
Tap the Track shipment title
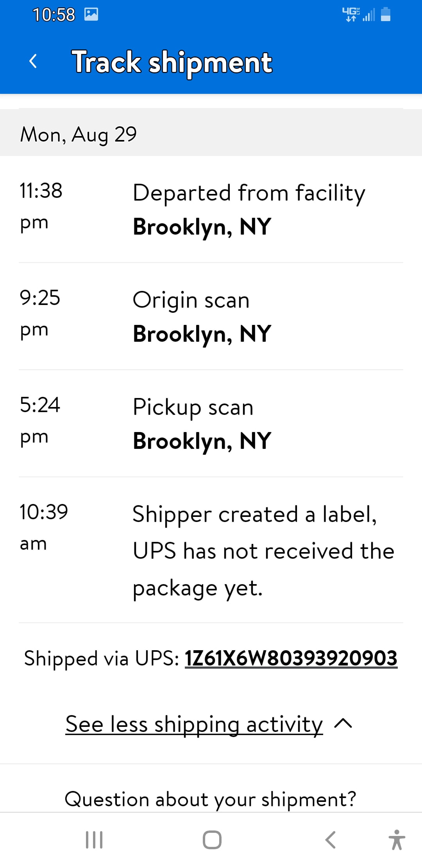(172, 62)
